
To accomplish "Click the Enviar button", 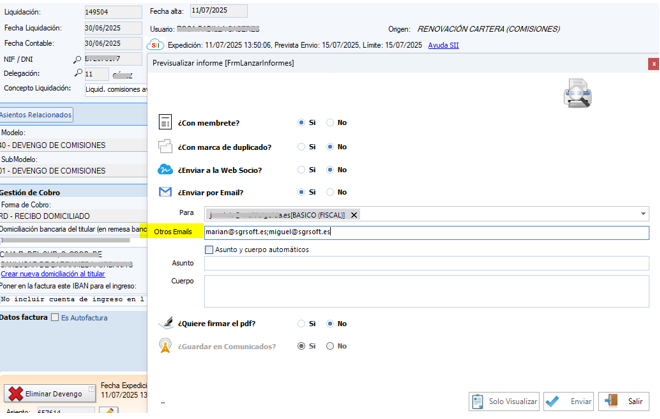I will click(568, 401).
